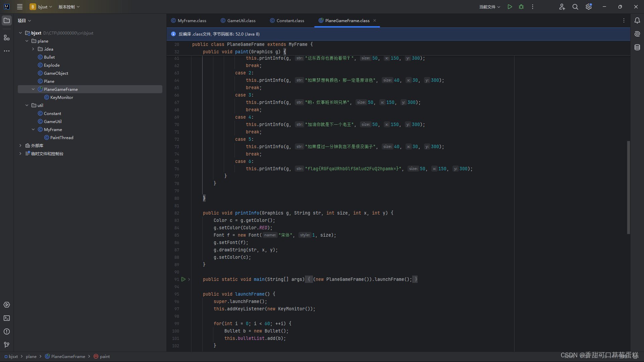Image resolution: width=644 pixels, height=362 pixels.
Task: Open the Terminal tool window
Action: coord(7,318)
